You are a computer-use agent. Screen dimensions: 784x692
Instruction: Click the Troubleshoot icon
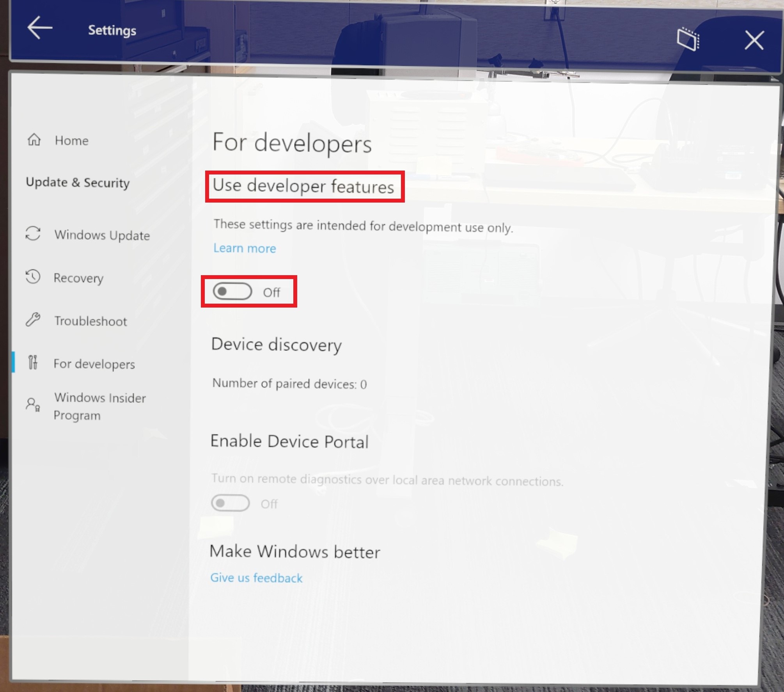click(37, 320)
